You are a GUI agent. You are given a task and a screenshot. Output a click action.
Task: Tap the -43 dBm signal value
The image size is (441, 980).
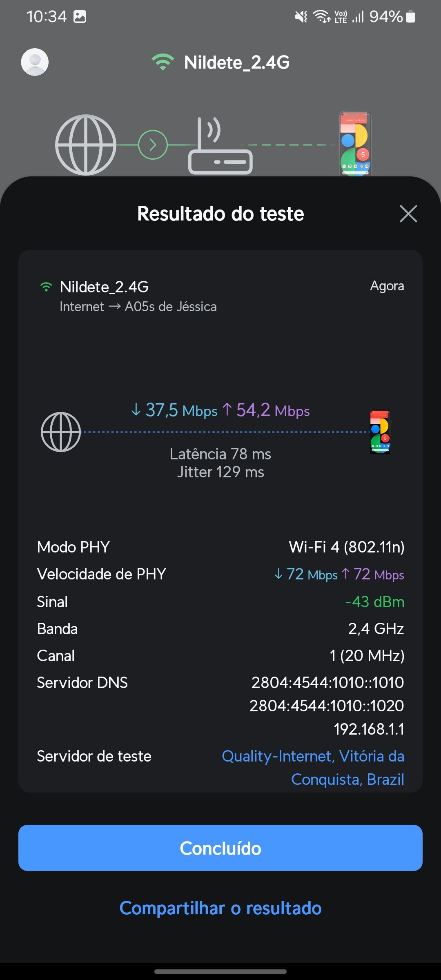(374, 602)
